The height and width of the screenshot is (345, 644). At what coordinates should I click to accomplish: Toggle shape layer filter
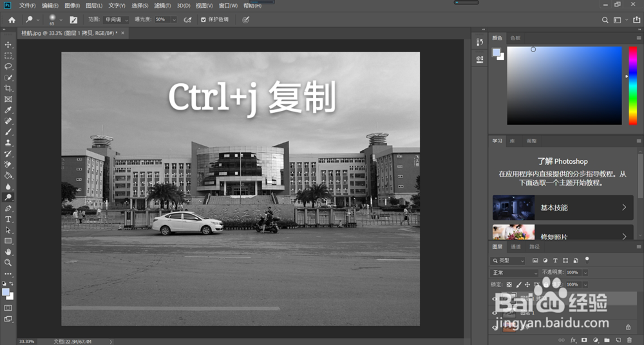click(x=565, y=261)
